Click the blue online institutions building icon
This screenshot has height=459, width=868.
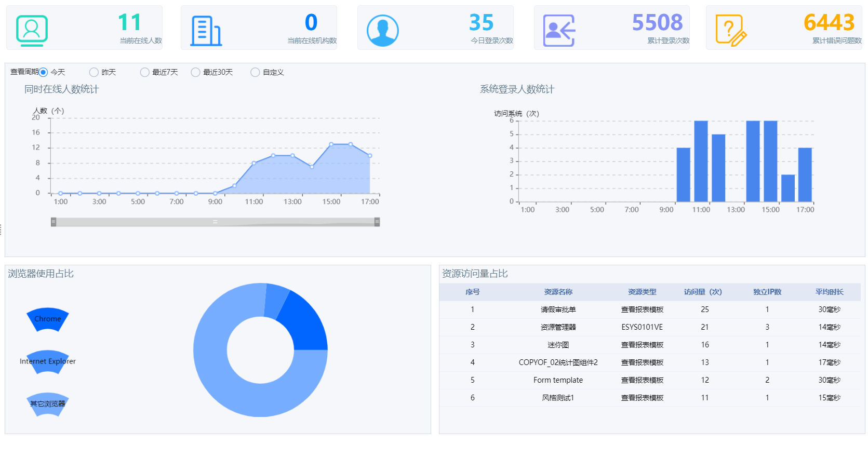pos(206,31)
